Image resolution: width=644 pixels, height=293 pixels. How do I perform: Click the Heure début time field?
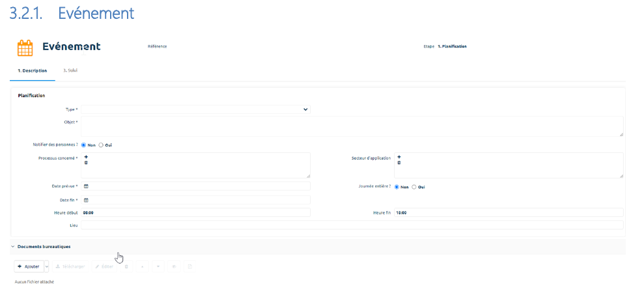point(195,212)
